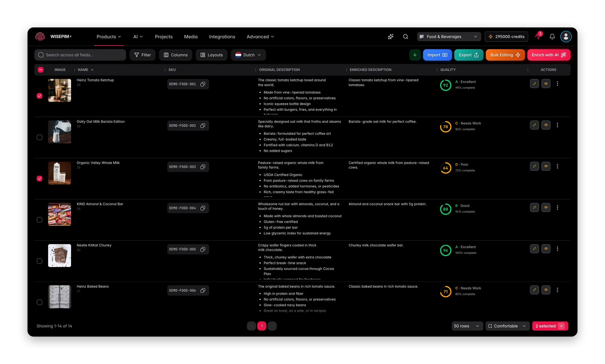This screenshot has width=605, height=364.
Task: Expand the AI navigation dropdown
Action: click(138, 37)
